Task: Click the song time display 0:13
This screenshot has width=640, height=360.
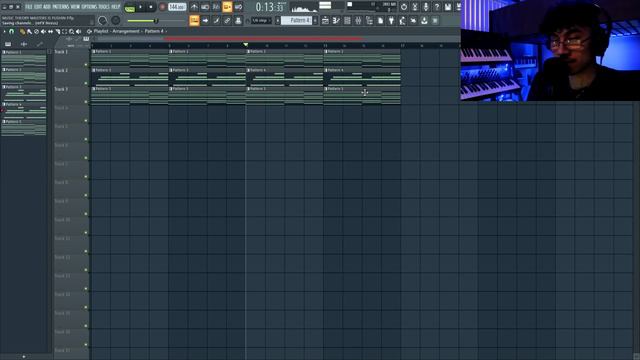Action: pos(270,7)
